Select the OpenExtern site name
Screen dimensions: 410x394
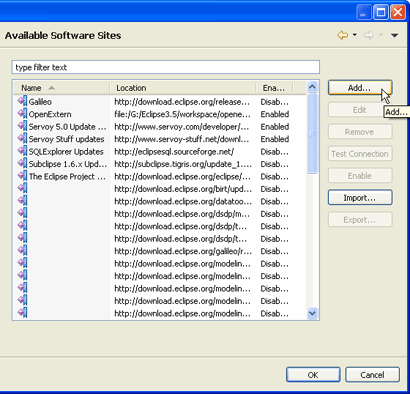(x=50, y=114)
